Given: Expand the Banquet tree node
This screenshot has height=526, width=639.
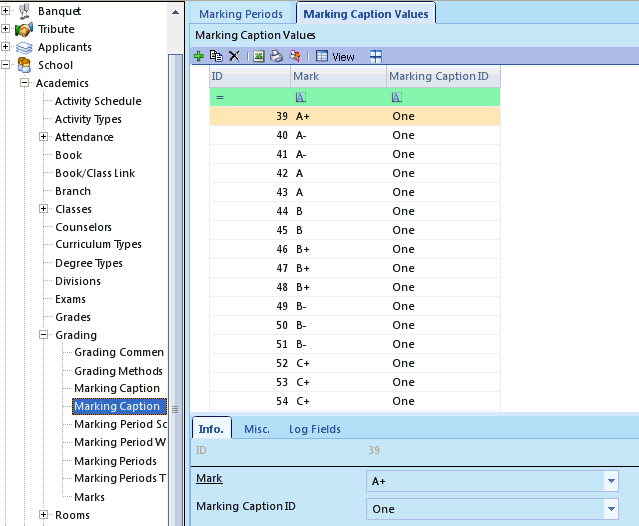Looking at the screenshot, I should coord(5,11).
